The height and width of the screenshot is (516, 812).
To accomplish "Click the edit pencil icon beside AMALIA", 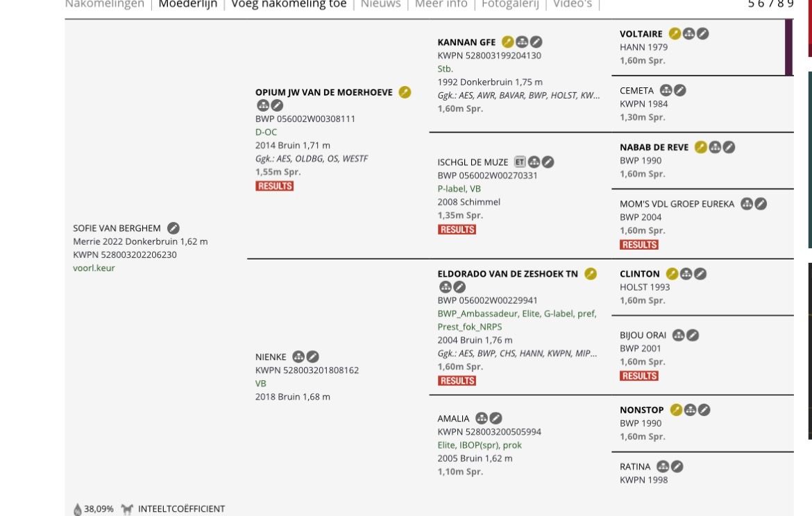I will 496,418.
